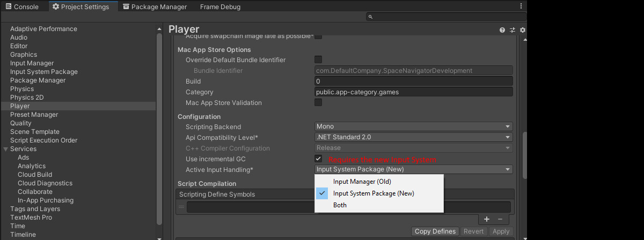Click the search magnifier icon
Image resolution: width=644 pixels, height=240 pixels.
tap(370, 17)
